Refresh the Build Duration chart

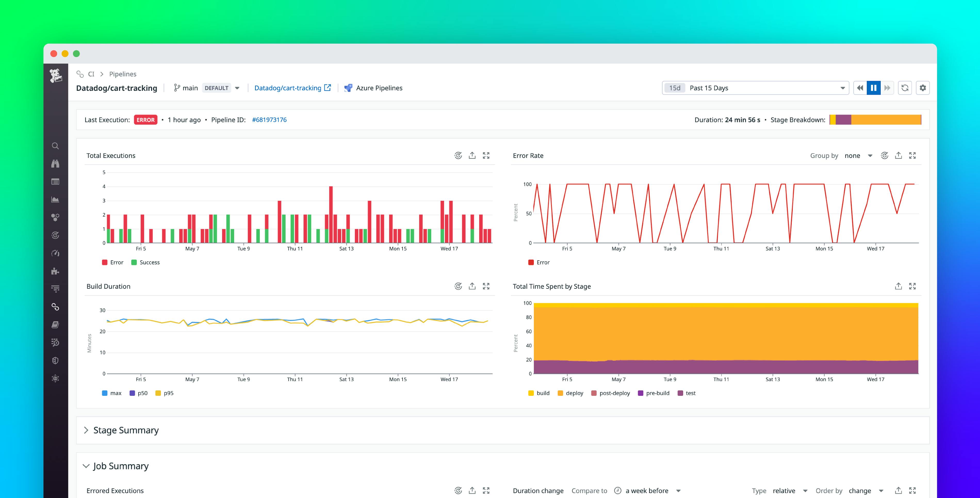pos(458,286)
